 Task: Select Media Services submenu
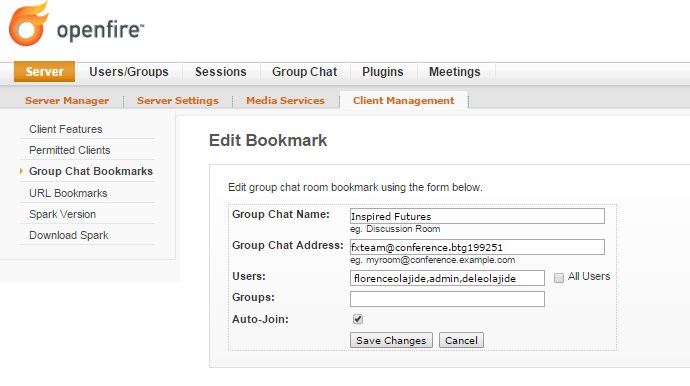(x=285, y=100)
